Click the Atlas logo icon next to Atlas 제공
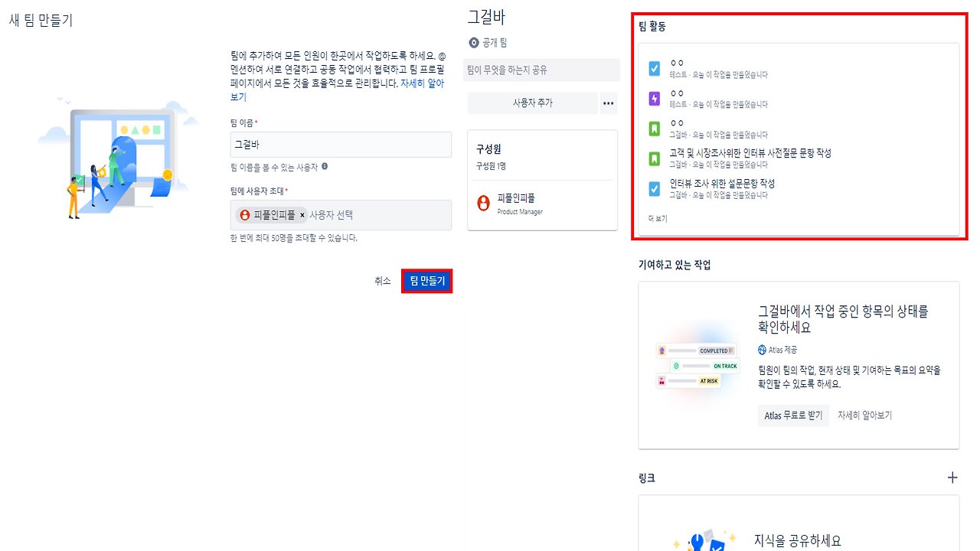Screen dimensions: 980x551 pyautogui.click(x=762, y=350)
